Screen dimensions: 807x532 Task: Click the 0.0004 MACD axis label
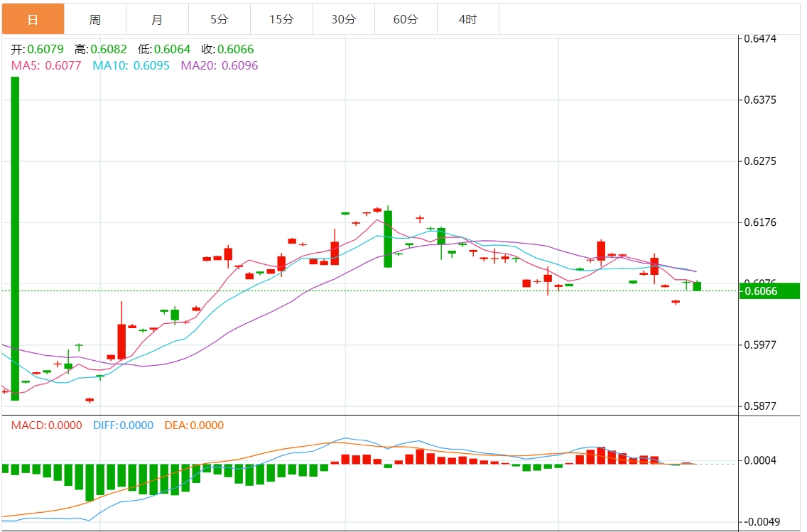[761, 460]
